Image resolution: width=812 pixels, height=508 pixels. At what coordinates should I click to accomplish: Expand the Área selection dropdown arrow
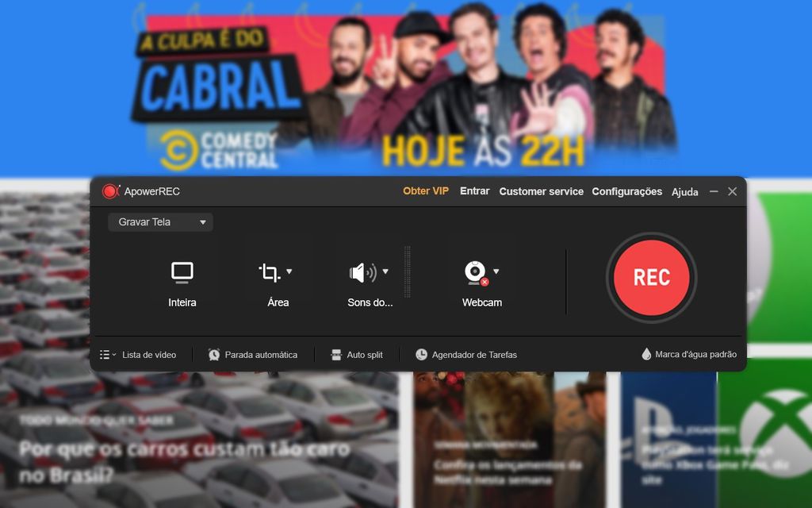pyautogui.click(x=289, y=271)
